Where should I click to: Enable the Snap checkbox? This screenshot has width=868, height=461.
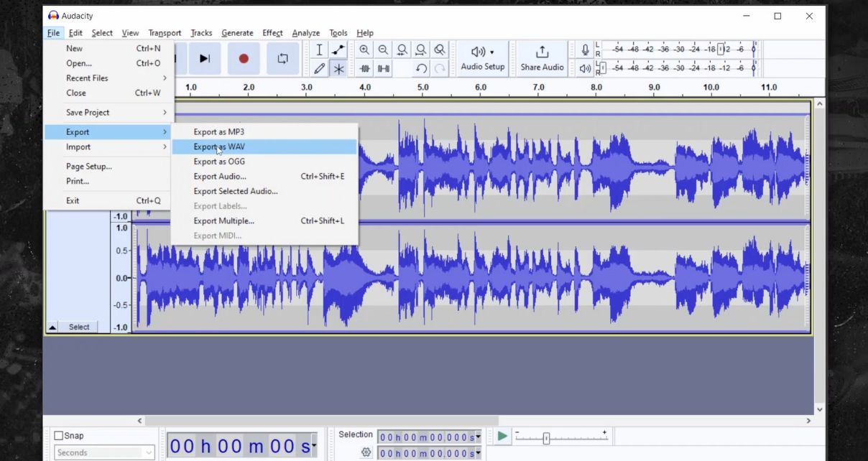pos(59,436)
